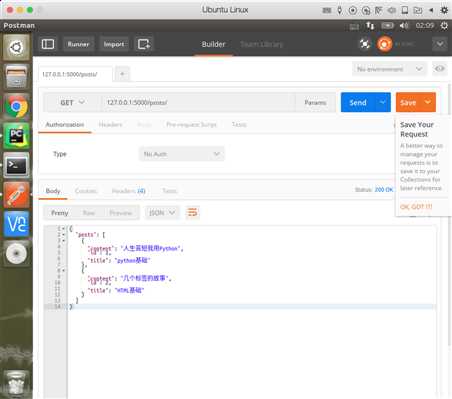The height and width of the screenshot is (399, 452).
Task: Open a new Postman window icon
Action: 144,44
